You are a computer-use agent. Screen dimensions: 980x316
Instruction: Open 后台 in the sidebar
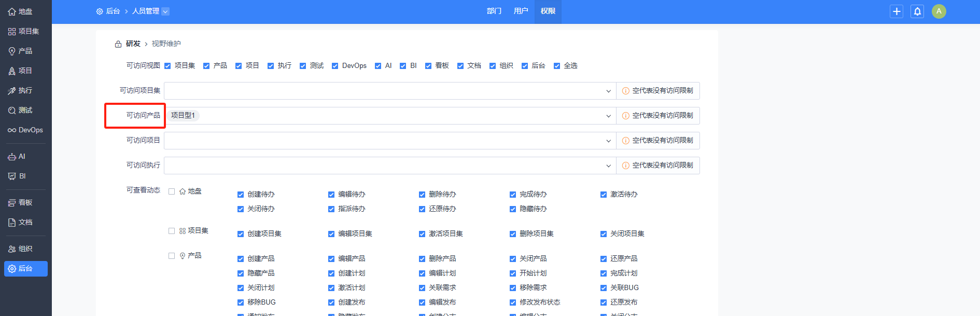[25, 268]
